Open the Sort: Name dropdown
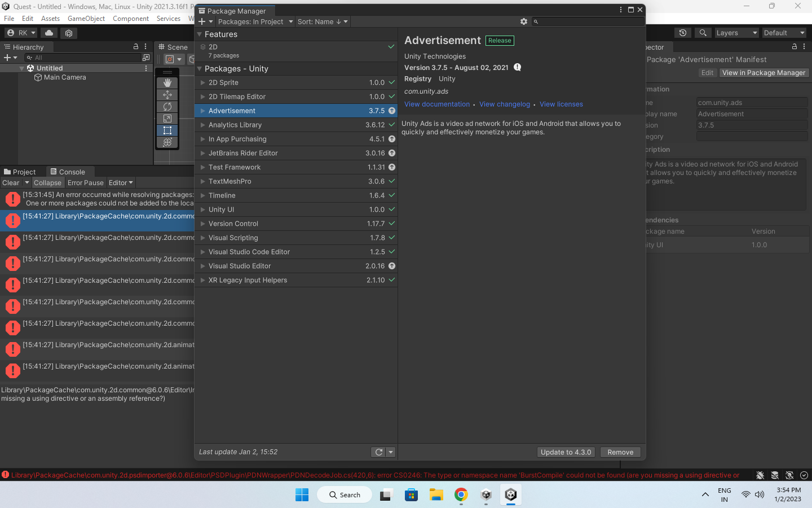Screen dimensions: 812x508 (322, 21)
